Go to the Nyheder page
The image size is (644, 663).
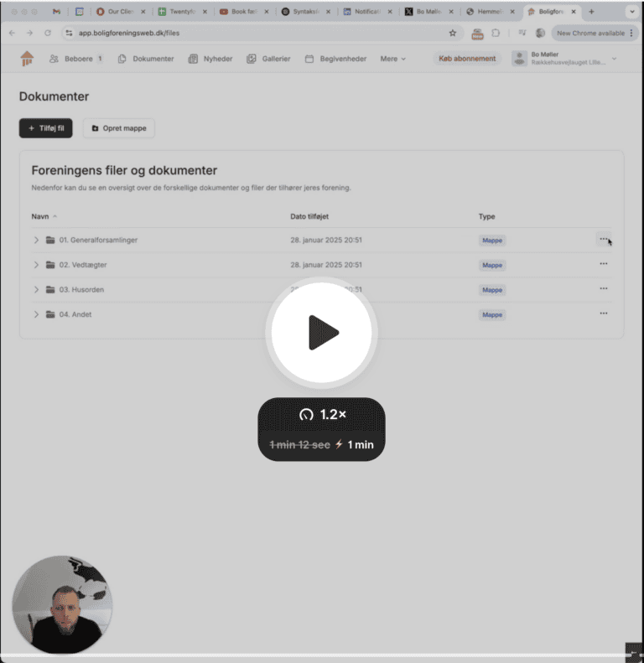[x=210, y=59]
